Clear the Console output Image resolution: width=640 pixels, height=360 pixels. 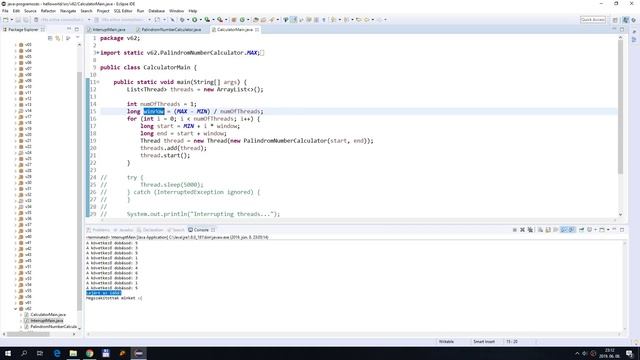pos(540,230)
